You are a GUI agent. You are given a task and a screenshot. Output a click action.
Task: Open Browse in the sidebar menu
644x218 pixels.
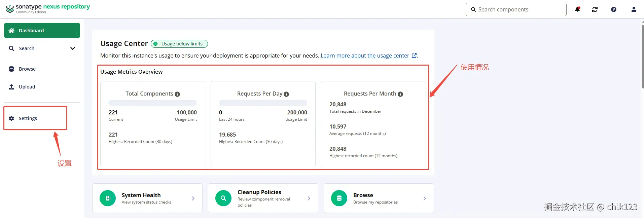(27, 69)
